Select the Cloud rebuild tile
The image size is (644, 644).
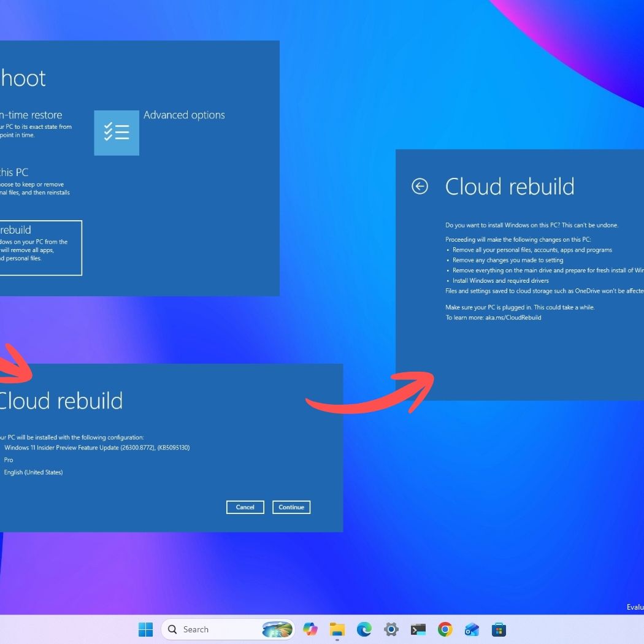(x=40, y=248)
